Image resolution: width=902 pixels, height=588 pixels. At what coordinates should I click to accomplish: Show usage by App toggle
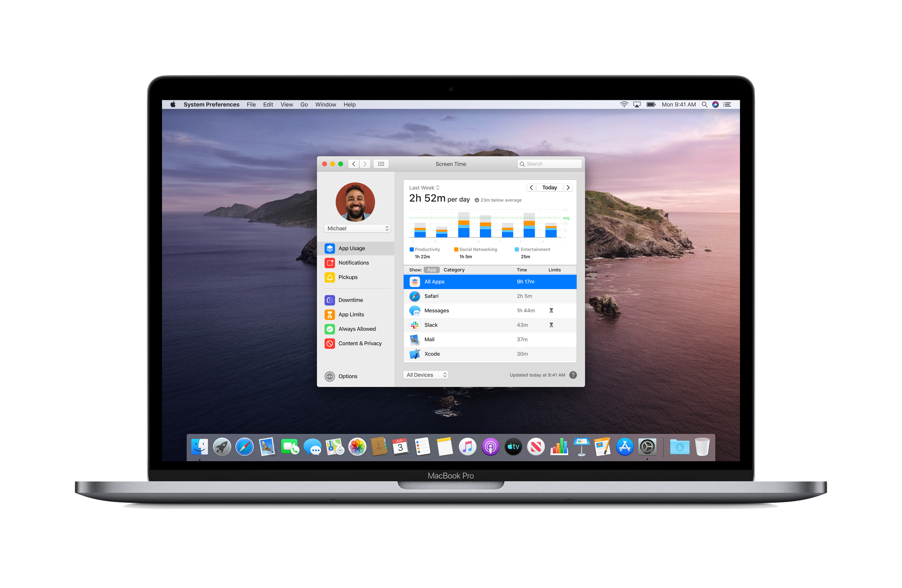click(432, 270)
